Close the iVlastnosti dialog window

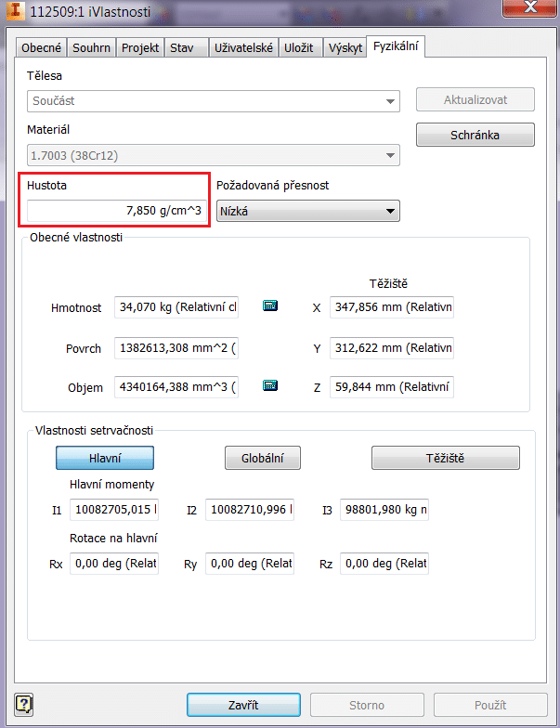[529, 7]
